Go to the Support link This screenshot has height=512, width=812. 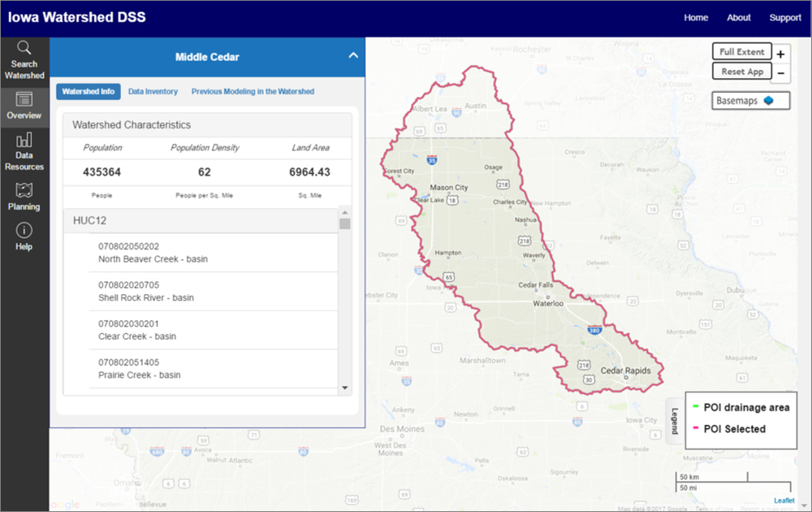click(x=785, y=18)
